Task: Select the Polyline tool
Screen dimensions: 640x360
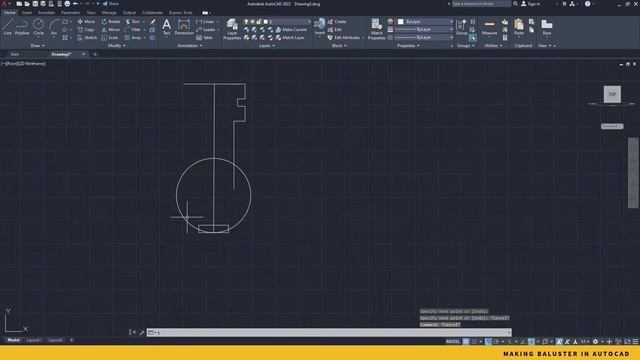Action: tap(22, 27)
